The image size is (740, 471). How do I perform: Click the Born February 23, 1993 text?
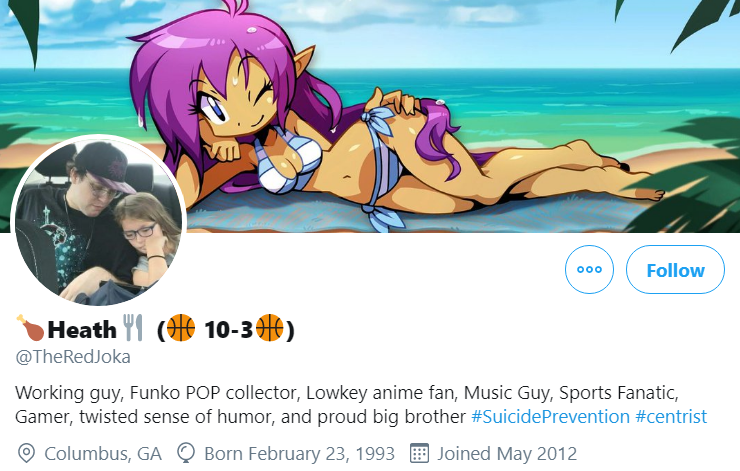click(x=300, y=454)
